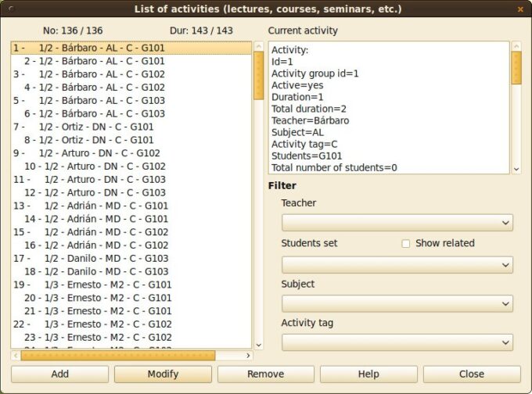Screen dimensions: 532x394
Task: Click Remove to delete the activity
Action: [265, 374]
